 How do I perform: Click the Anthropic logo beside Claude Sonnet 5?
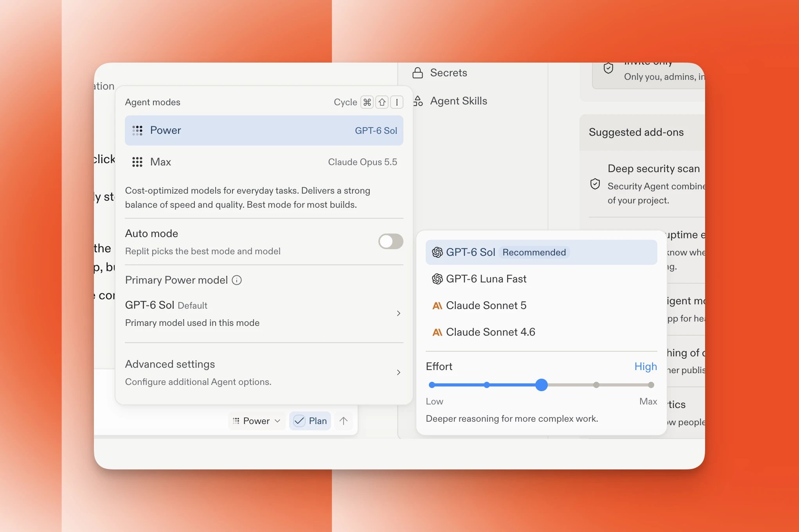click(x=437, y=306)
